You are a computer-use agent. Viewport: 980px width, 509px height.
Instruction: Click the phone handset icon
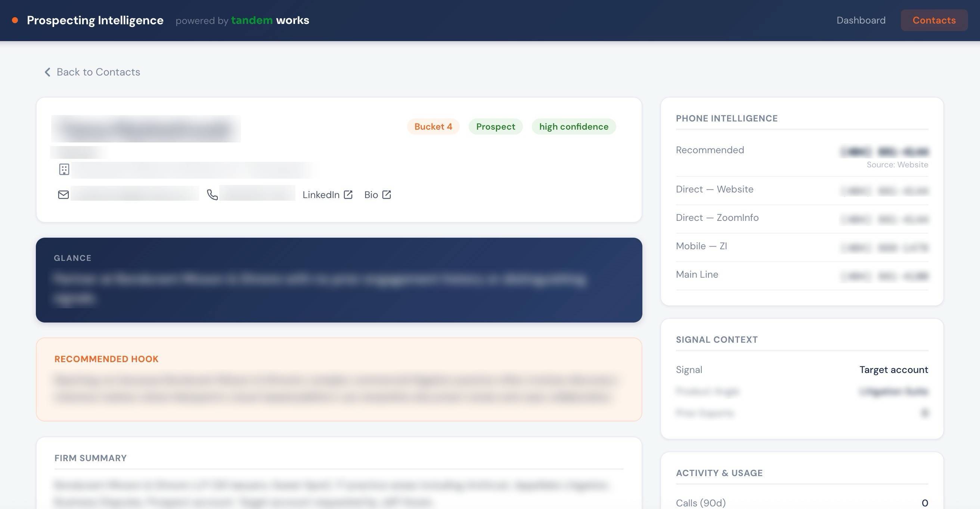[212, 195]
